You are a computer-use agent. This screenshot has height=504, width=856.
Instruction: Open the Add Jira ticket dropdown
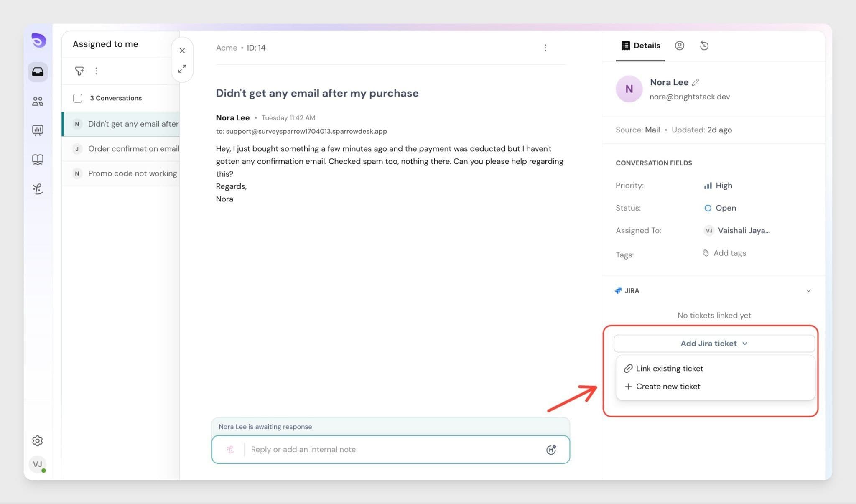714,344
